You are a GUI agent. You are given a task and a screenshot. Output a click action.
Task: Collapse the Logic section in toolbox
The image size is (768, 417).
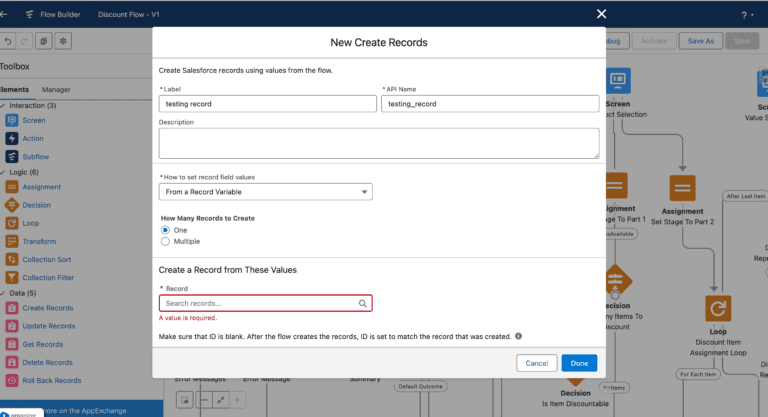(x=3, y=172)
